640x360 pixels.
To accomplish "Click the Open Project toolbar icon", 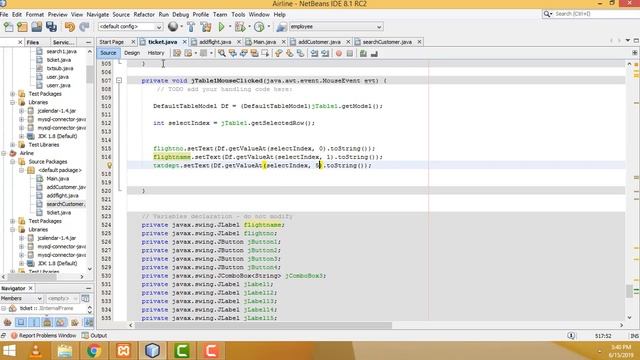I will click(x=37, y=27).
